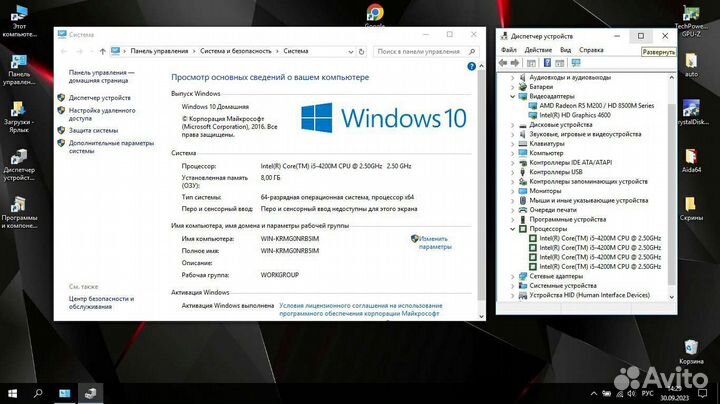The width and height of the screenshot is (720, 404).
Task: Show hidden tray icons chevron
Action: (x=594, y=394)
